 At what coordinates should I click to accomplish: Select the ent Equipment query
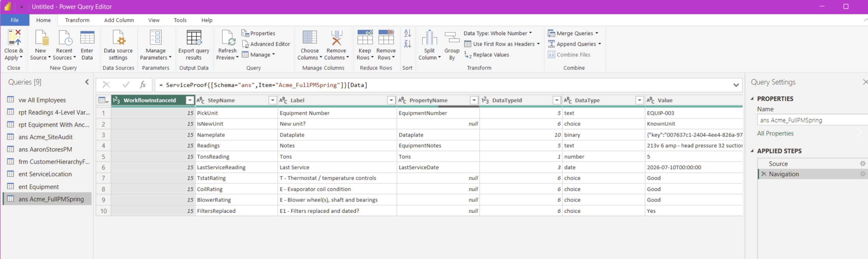48,187
